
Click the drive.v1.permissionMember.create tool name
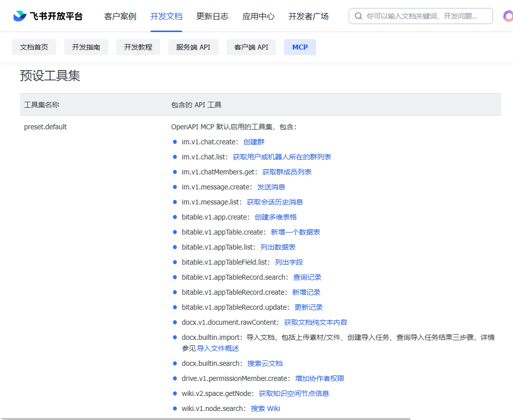tap(234, 378)
